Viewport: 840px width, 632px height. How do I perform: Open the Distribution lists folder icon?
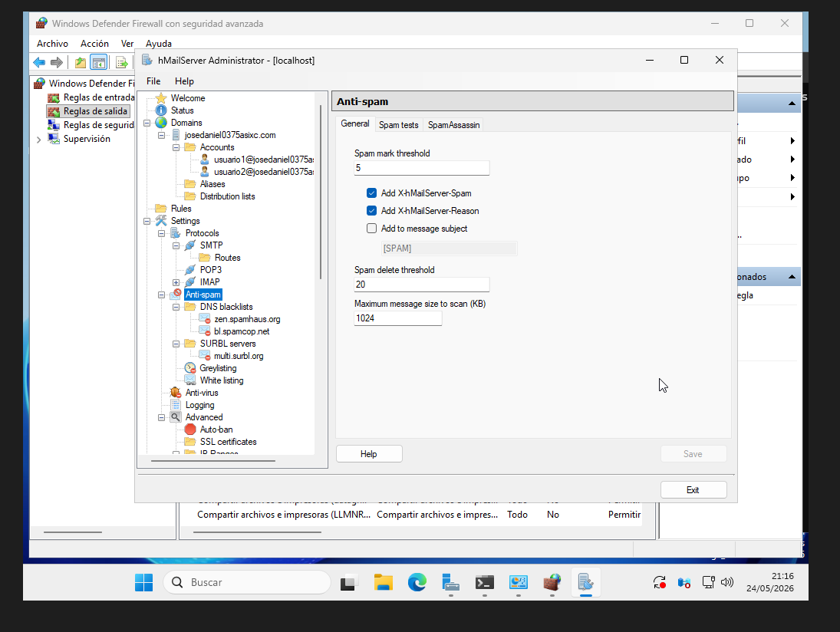pos(190,196)
